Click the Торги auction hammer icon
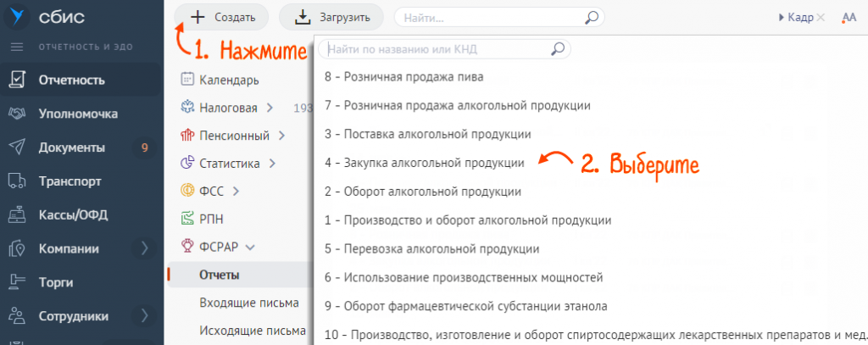This screenshot has width=868, height=345. 17,283
